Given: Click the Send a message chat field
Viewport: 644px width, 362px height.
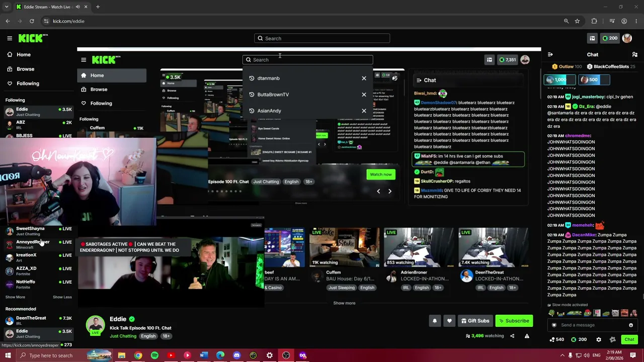Looking at the screenshot, I should [593, 325].
